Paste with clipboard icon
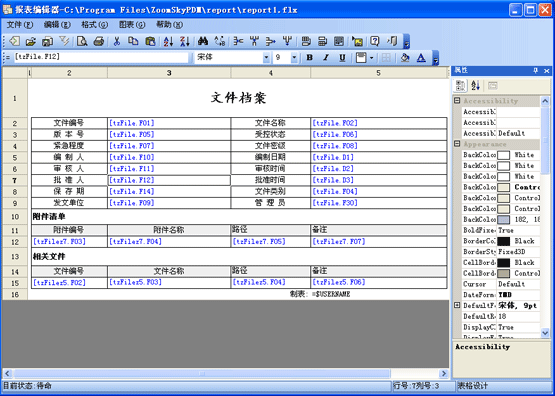 150,41
